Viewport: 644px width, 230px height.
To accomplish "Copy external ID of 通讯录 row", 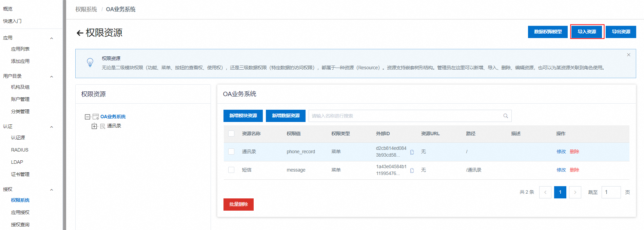I will [x=412, y=152].
